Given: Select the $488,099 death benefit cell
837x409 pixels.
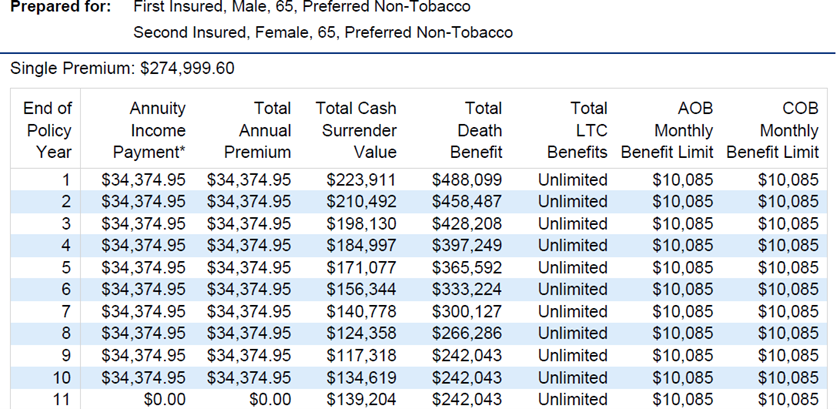Looking at the screenshot, I should (467, 180).
